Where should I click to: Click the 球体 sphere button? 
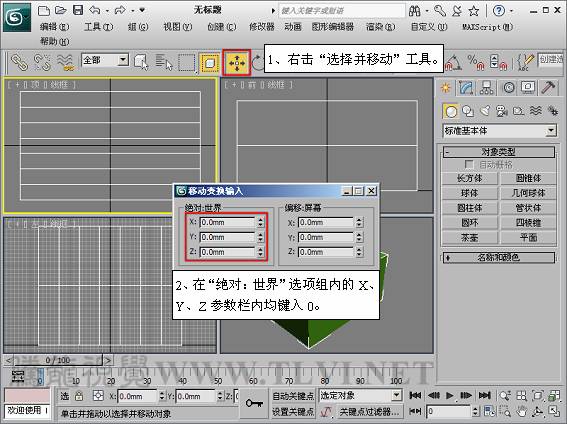point(469,193)
